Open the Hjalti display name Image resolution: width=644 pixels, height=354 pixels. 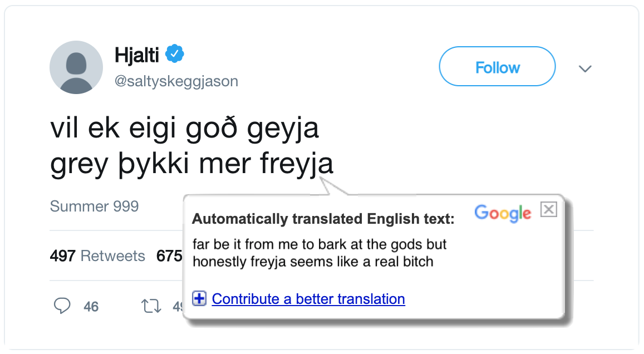tap(137, 55)
